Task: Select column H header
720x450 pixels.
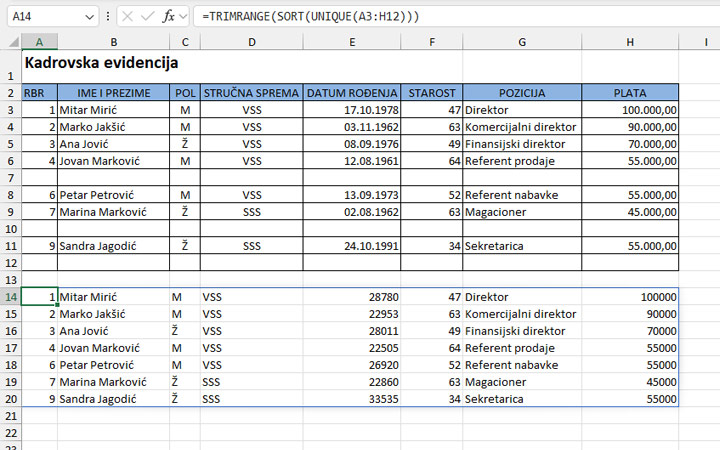Action: pyautogui.click(x=630, y=41)
